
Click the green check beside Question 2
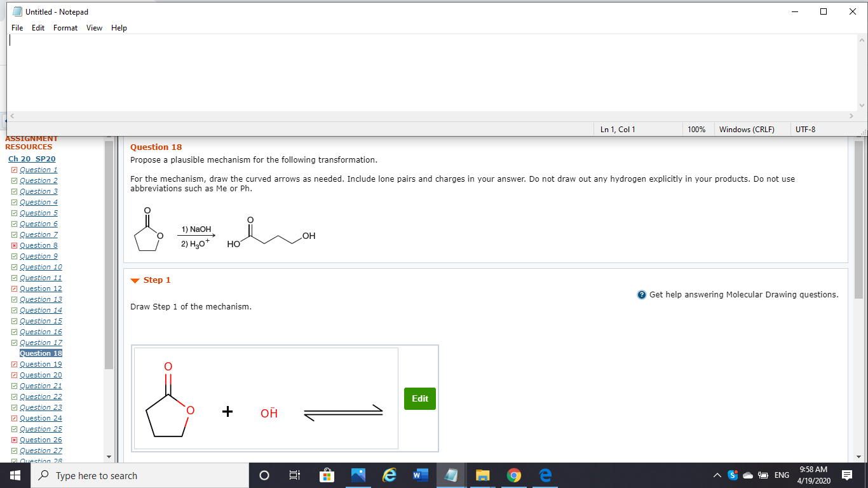(x=14, y=180)
